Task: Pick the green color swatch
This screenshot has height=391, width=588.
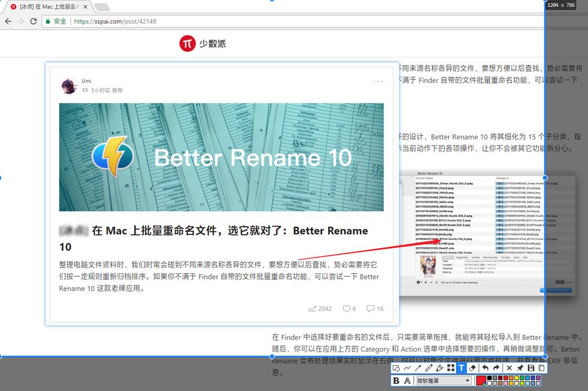Action: [x=522, y=378]
